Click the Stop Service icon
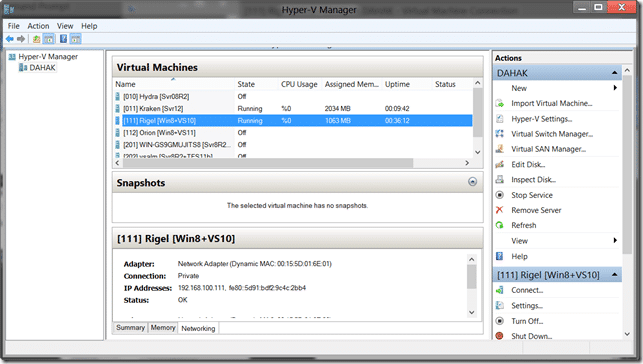Screen dimensions: 643x364 coord(499,195)
